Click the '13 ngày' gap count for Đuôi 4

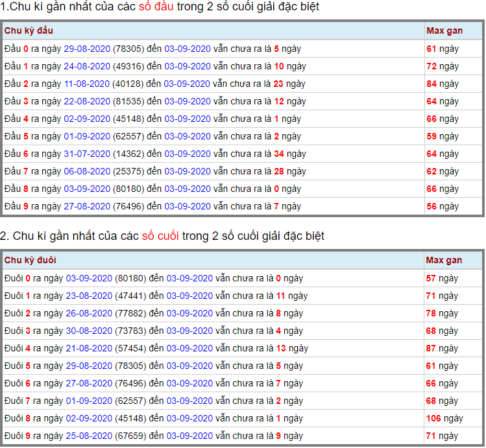pyautogui.click(x=292, y=348)
